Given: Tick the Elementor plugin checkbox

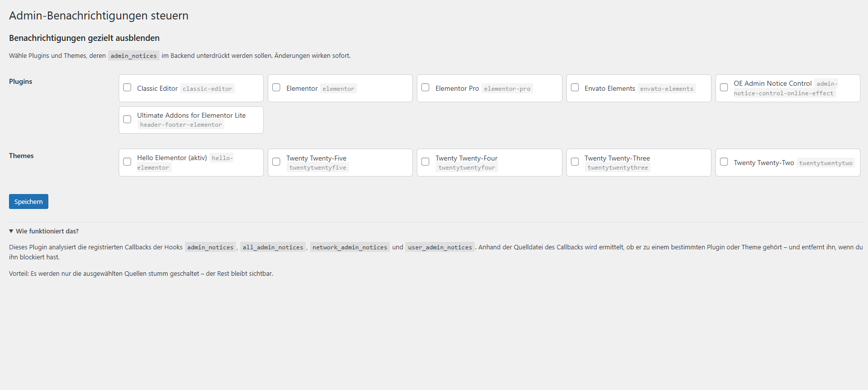Looking at the screenshot, I should [x=276, y=88].
